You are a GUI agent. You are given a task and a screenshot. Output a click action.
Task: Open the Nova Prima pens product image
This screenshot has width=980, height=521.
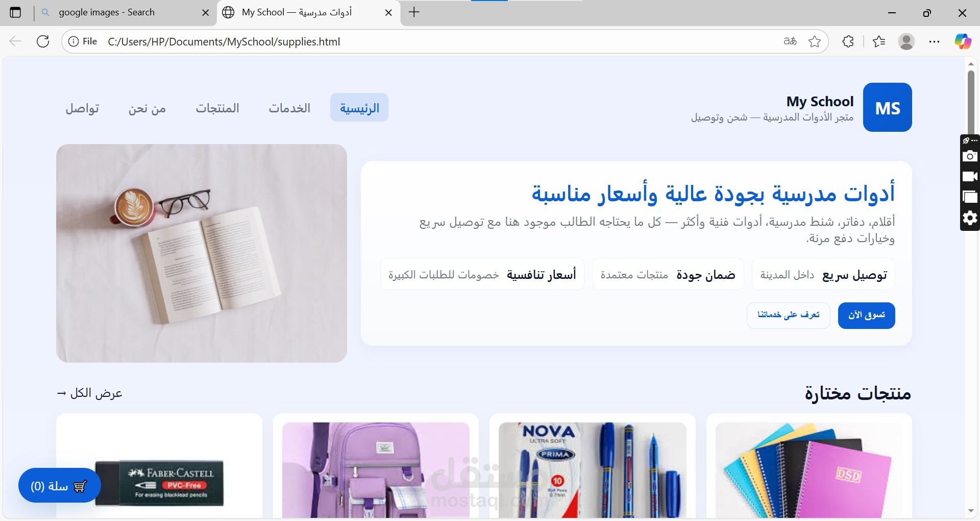click(592, 471)
